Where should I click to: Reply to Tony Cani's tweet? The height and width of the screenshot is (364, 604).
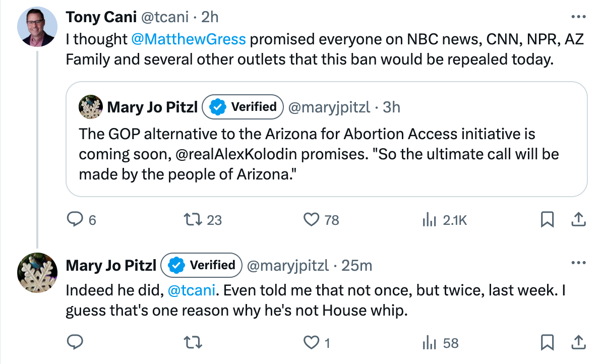tap(75, 220)
